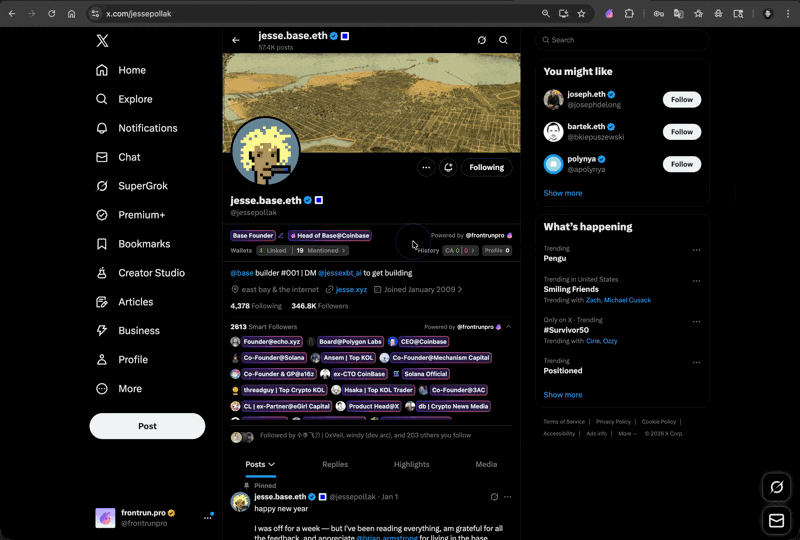The image size is (800, 540).
Task: Open options for the Pengu trend
Action: pyautogui.click(x=696, y=250)
